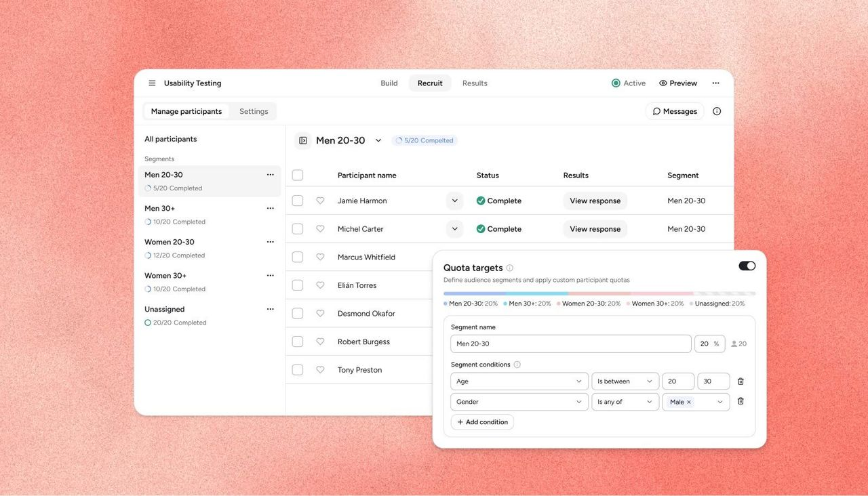Click the Men 30+ cyan quota bar segment

(x=537, y=293)
